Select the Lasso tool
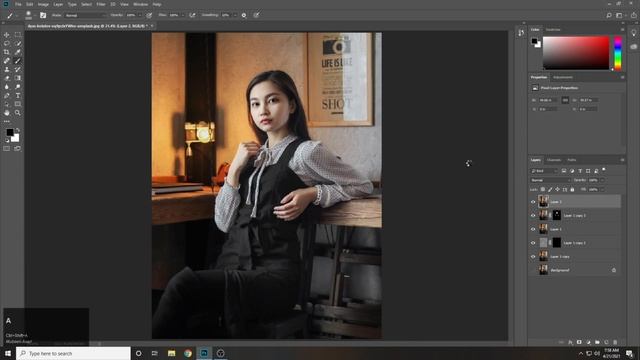640x360 pixels. pos(7,43)
